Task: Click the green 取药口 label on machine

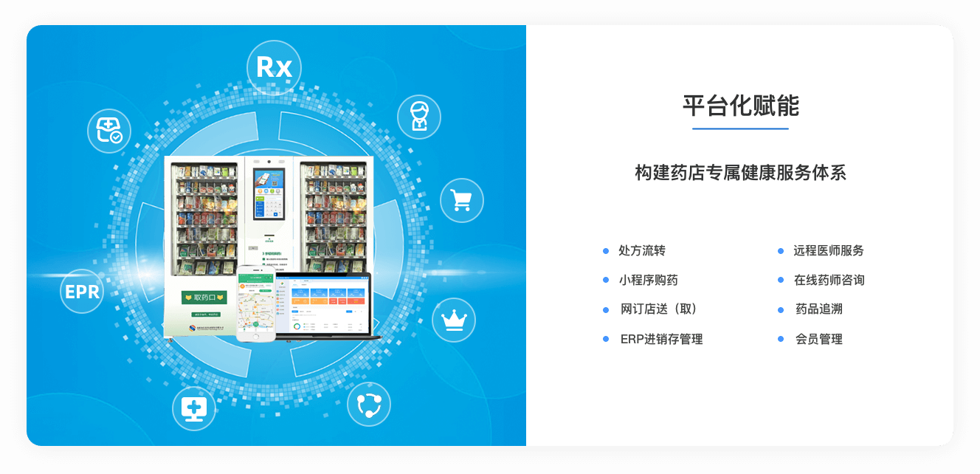Action: click(204, 298)
